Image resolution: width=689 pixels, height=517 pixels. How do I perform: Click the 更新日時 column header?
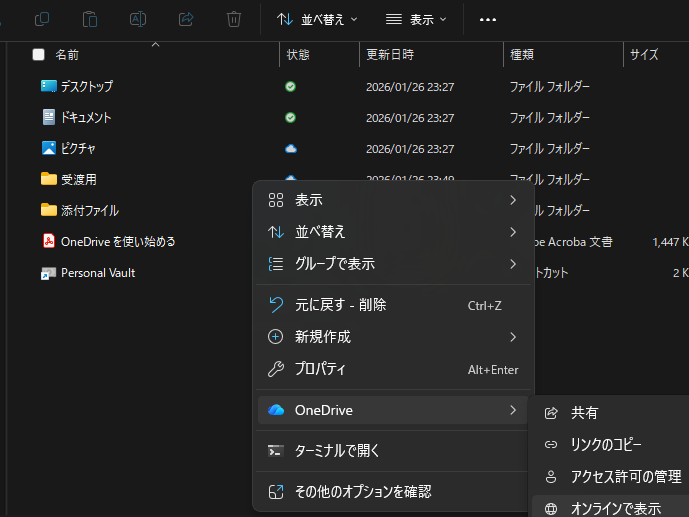click(x=390, y=55)
